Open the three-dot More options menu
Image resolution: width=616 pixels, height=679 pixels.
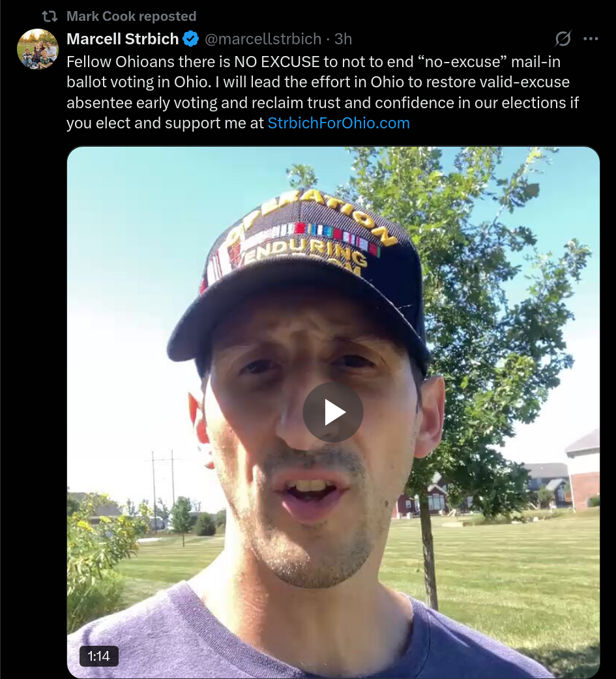point(591,39)
